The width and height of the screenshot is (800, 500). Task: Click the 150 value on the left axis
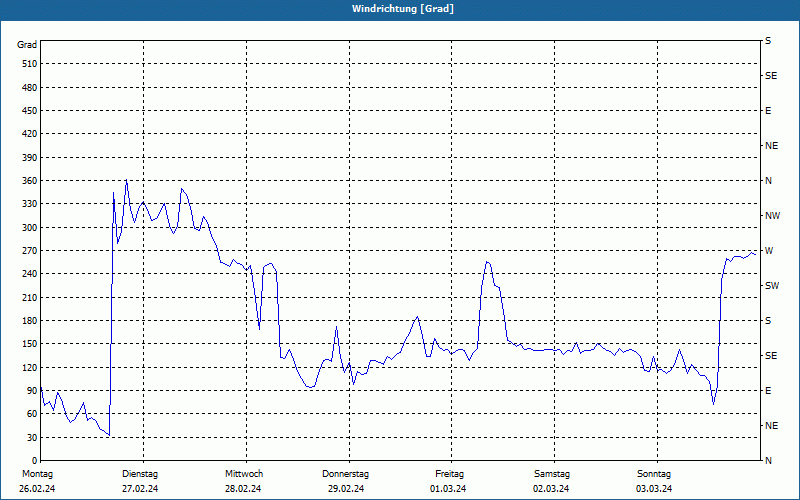[x=30, y=344]
